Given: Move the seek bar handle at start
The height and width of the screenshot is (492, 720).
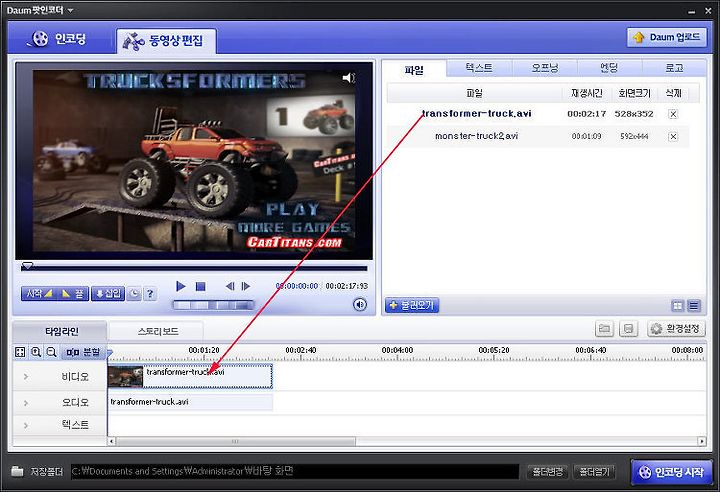Looking at the screenshot, I should pyautogui.click(x=27, y=266).
